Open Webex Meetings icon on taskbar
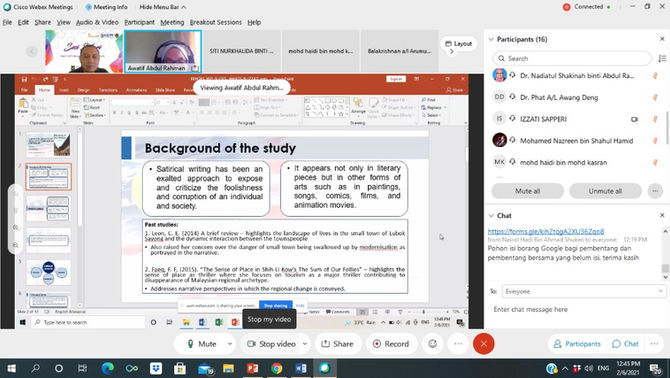Viewport: 670px width, 378px height. click(x=325, y=368)
